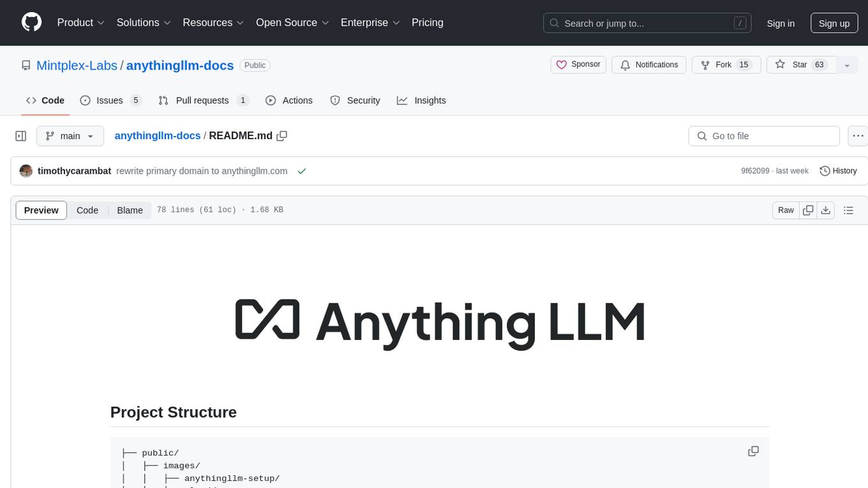The height and width of the screenshot is (488, 868).
Task: Copy the project structure code block
Action: tap(753, 451)
